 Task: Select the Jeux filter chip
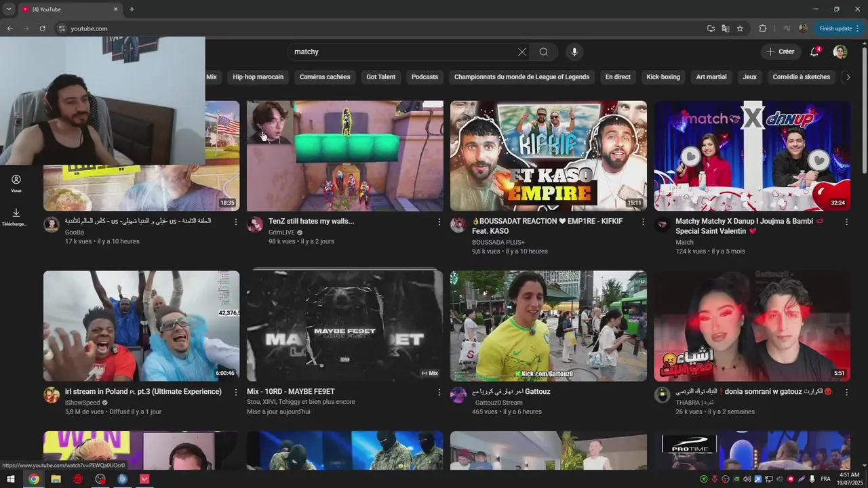(x=749, y=77)
